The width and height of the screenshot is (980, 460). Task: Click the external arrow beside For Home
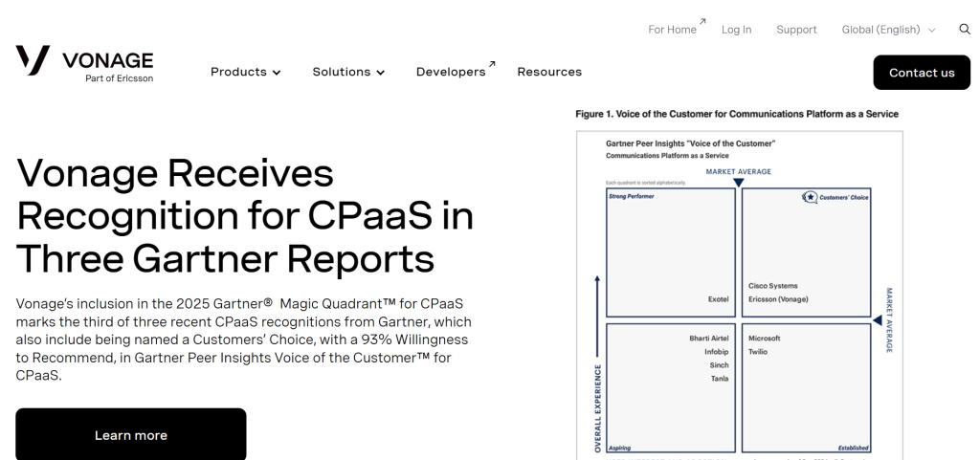(x=702, y=22)
